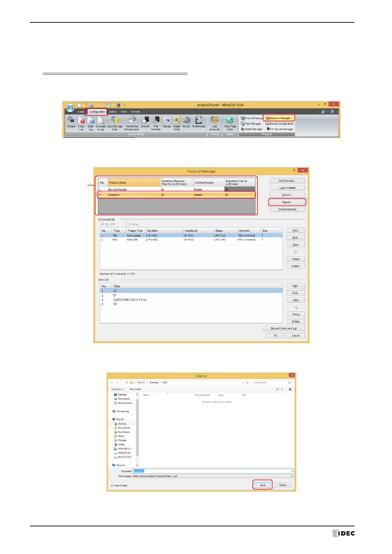Click the Import button in Protocol Manager
392x554 pixels.
(x=287, y=195)
